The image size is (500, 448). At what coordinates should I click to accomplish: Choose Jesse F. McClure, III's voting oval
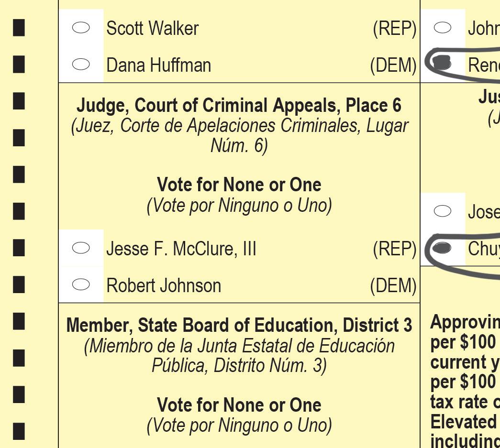[x=81, y=248]
